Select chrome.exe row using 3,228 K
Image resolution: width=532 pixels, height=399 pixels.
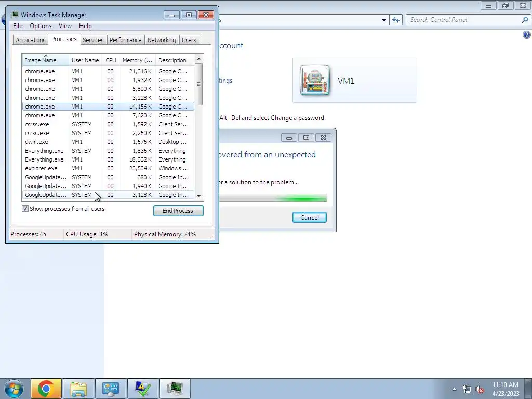pos(108,98)
